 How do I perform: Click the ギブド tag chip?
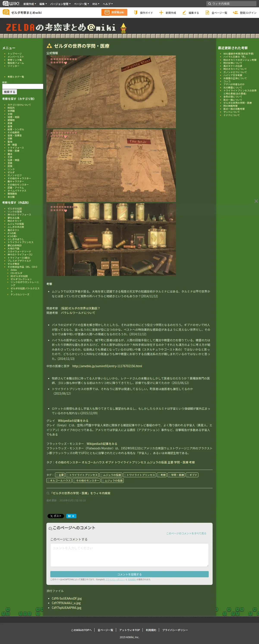tap(192, 475)
